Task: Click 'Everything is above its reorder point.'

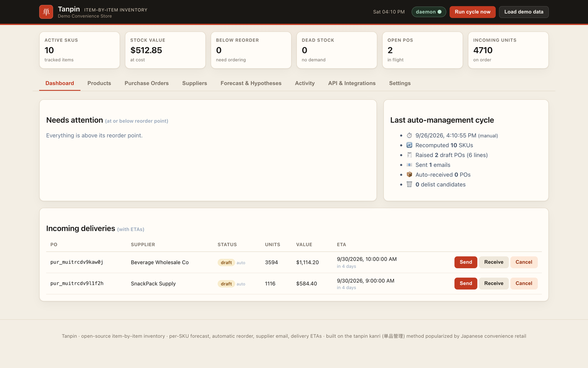Action: click(x=94, y=135)
